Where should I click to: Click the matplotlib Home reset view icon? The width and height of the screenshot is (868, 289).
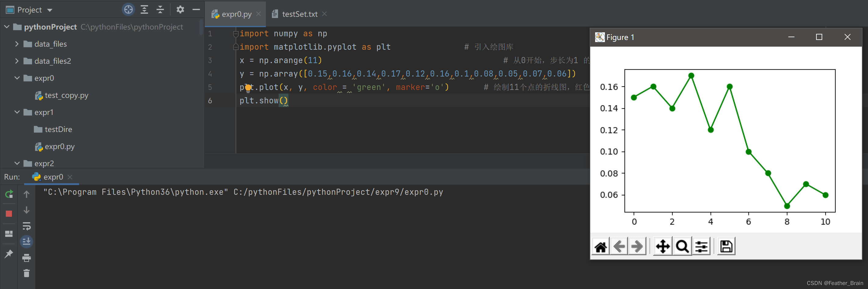pyautogui.click(x=600, y=247)
